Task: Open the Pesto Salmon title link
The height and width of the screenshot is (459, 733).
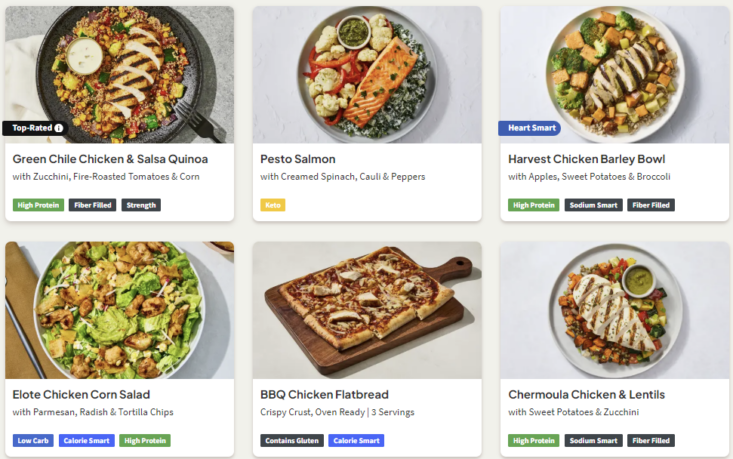Action: [x=298, y=159]
